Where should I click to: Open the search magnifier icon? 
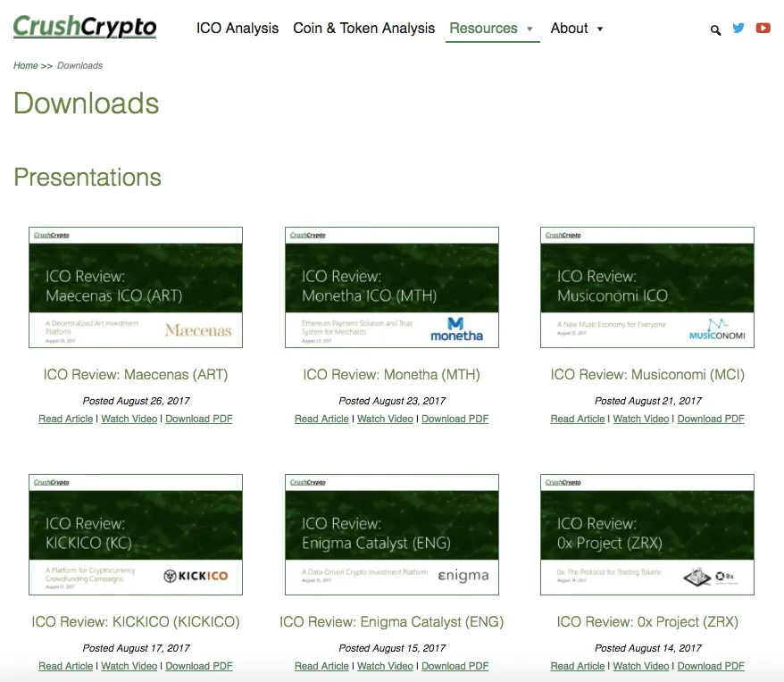(x=715, y=30)
